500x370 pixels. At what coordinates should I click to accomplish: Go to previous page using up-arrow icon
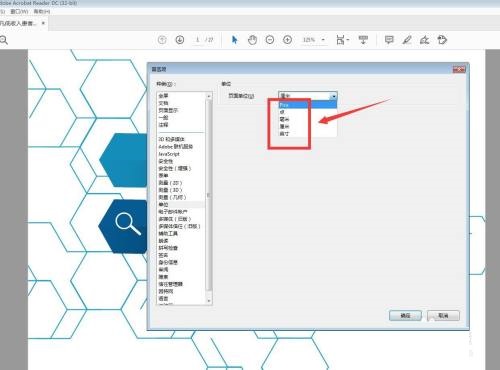[162, 40]
